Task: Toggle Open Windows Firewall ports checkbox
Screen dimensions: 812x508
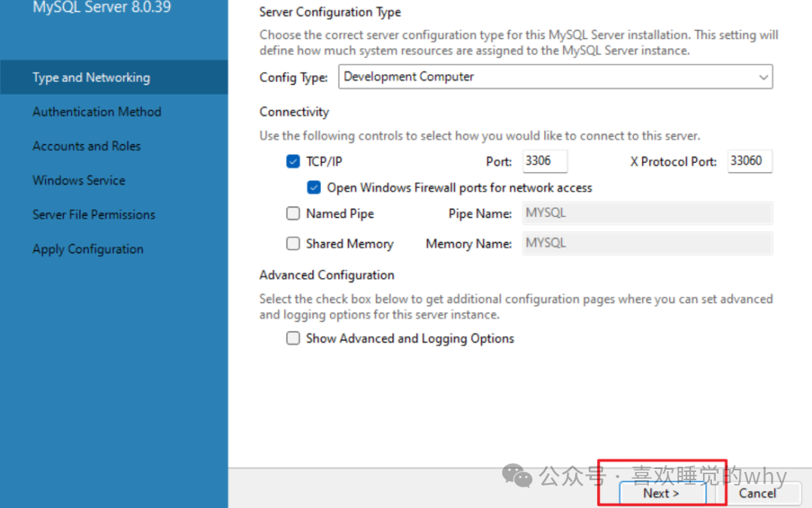Action: 314,187
